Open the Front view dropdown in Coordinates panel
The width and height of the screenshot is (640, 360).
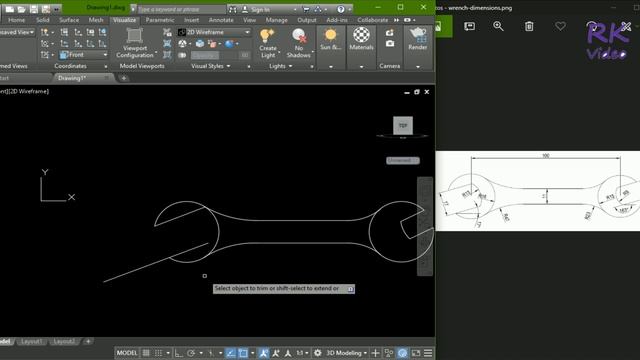pos(84,55)
